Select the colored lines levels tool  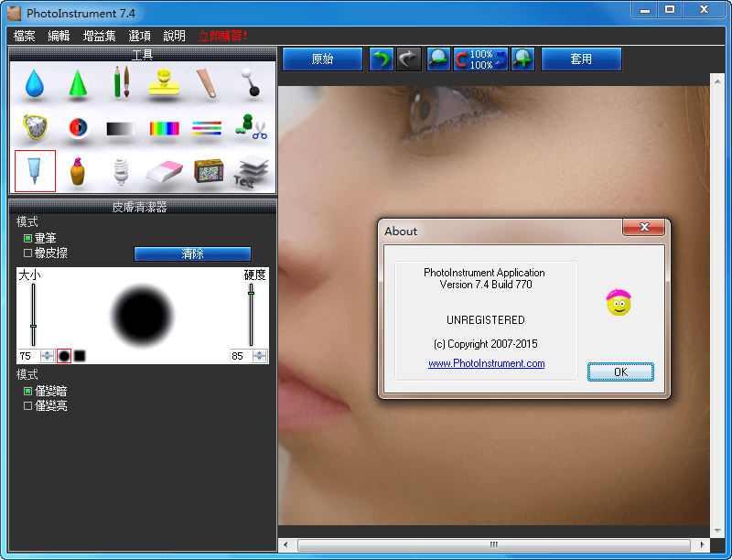(207, 128)
